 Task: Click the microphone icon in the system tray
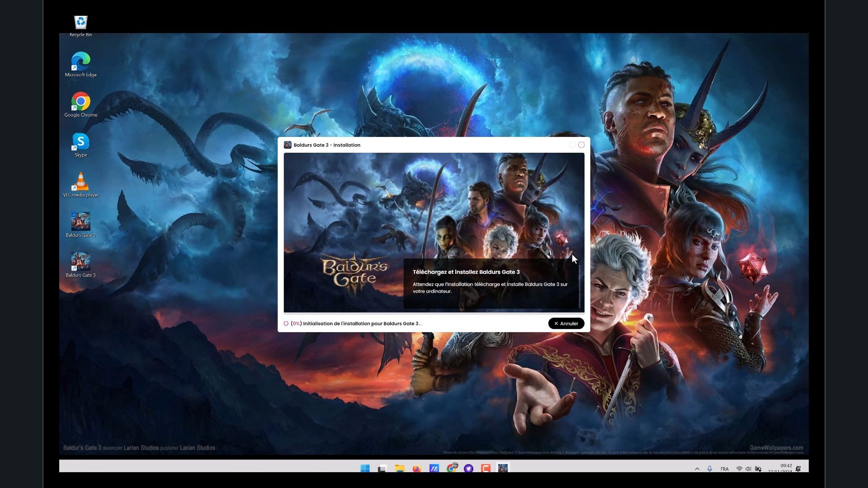(710, 469)
